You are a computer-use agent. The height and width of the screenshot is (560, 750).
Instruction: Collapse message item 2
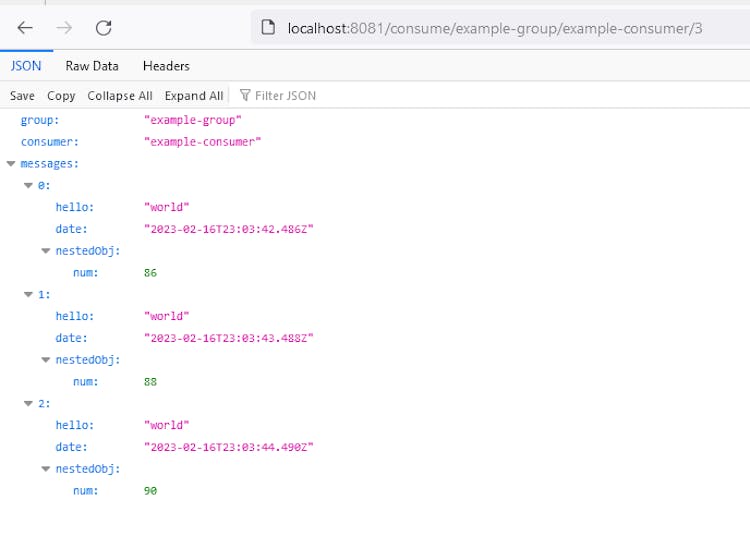pyautogui.click(x=28, y=404)
